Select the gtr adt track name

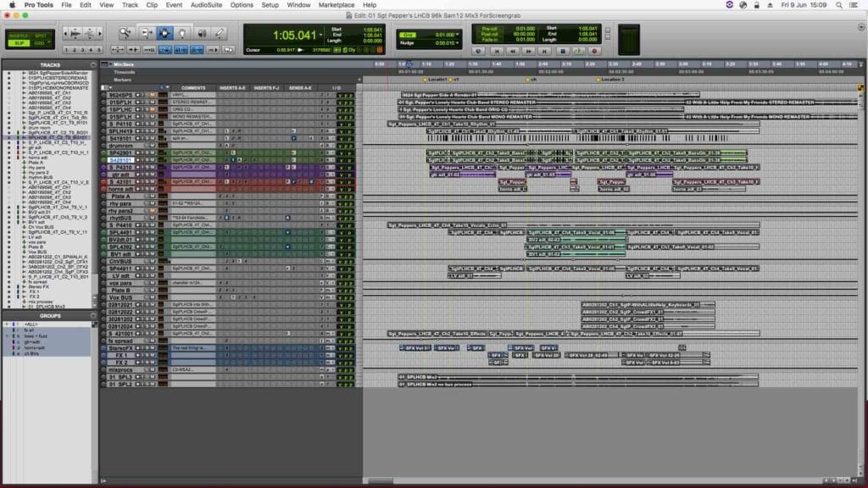tap(120, 175)
